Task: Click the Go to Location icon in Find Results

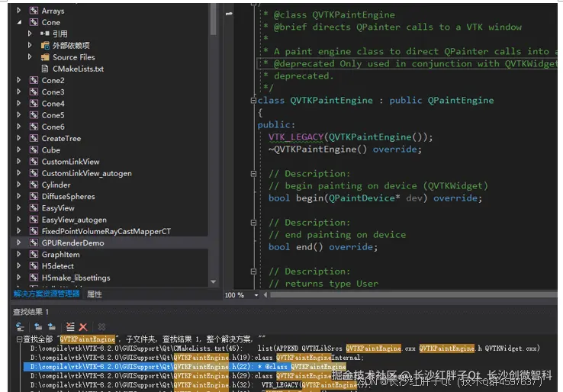Action: click(20, 326)
